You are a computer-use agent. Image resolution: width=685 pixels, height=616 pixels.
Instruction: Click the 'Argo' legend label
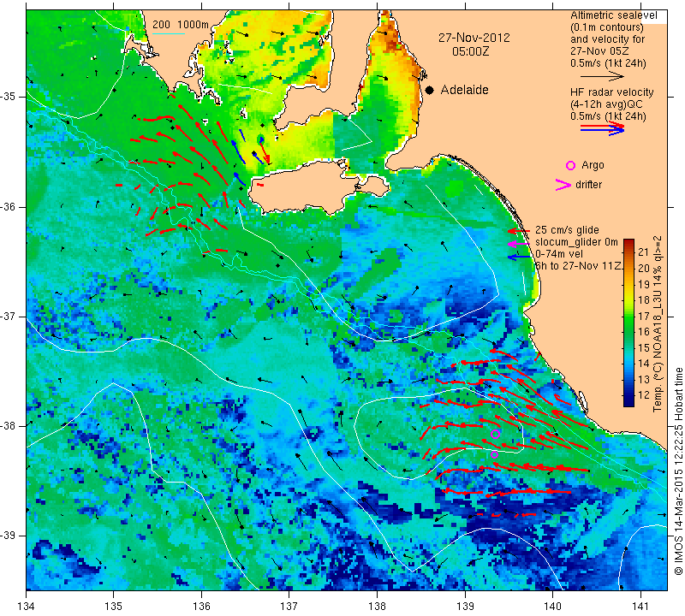(593, 165)
